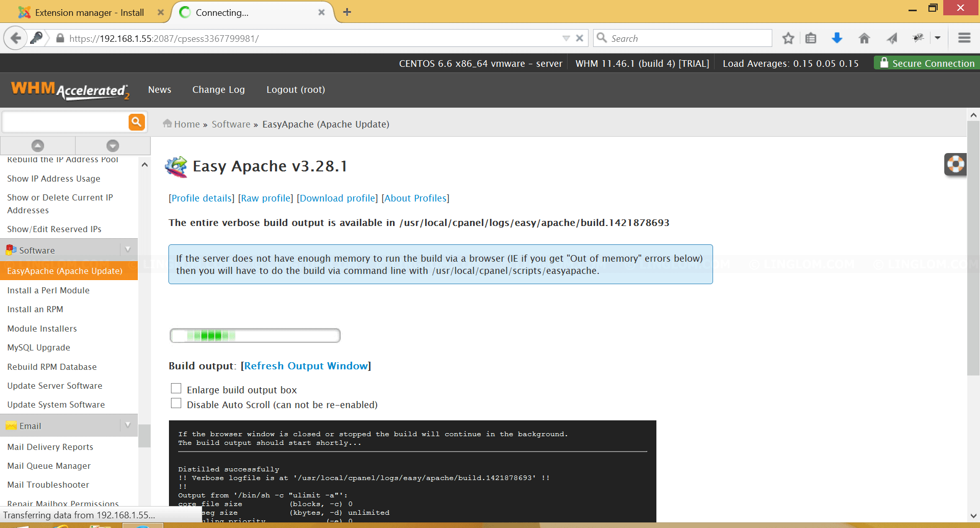Click the sidebar vertical scrollbar thumb
The height and width of the screenshot is (528, 980).
(x=144, y=435)
